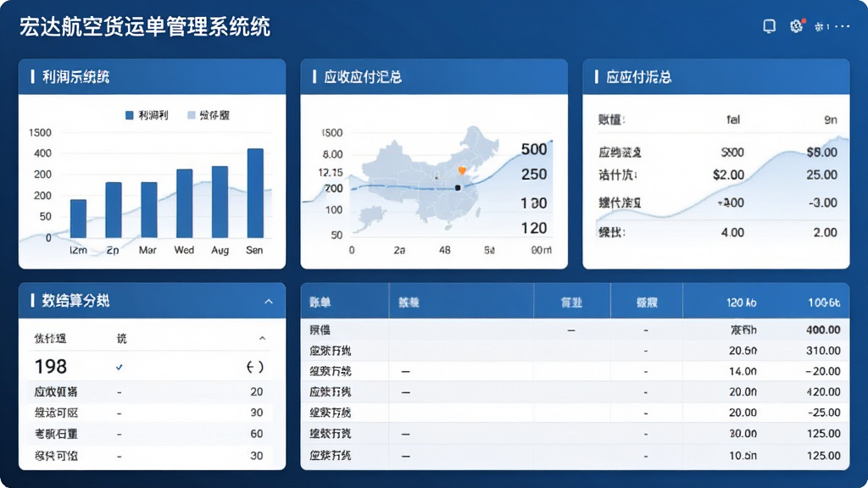Click the "$8.00" value in right panel
Viewport: 868px width, 488px height.
822,152
